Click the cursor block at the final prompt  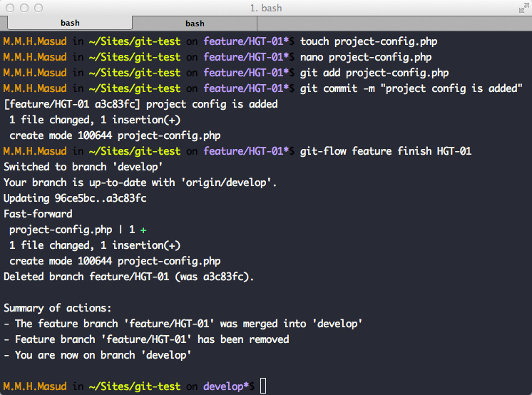coord(263,386)
